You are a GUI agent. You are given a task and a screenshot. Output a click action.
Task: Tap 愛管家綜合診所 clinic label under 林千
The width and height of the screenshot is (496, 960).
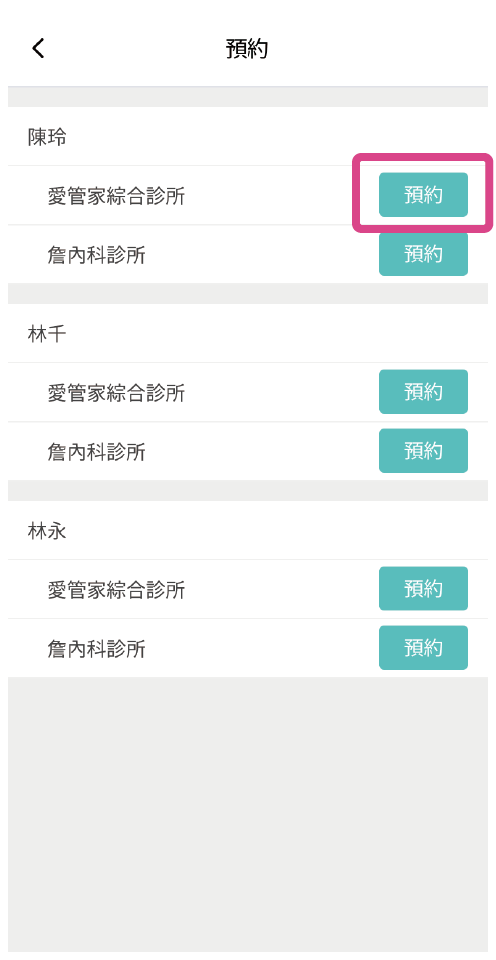click(x=116, y=393)
